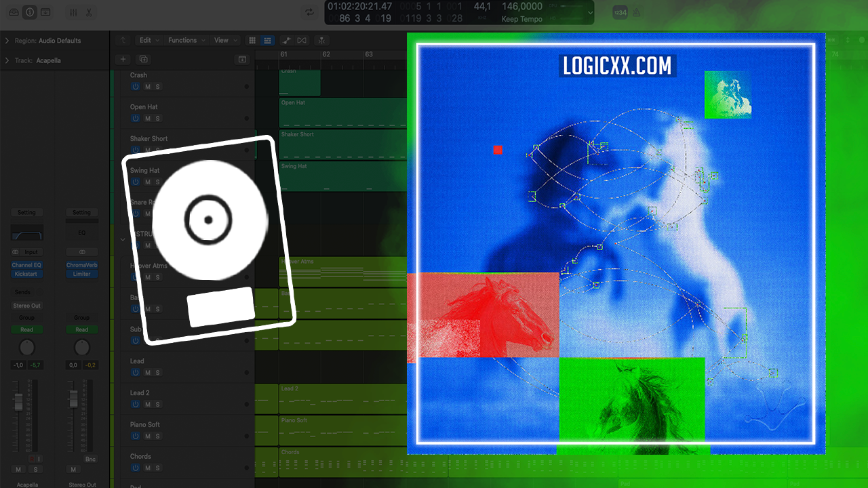This screenshot has height=488, width=868.
Task: Toggle the count-in 1234 button
Action: coord(619,12)
